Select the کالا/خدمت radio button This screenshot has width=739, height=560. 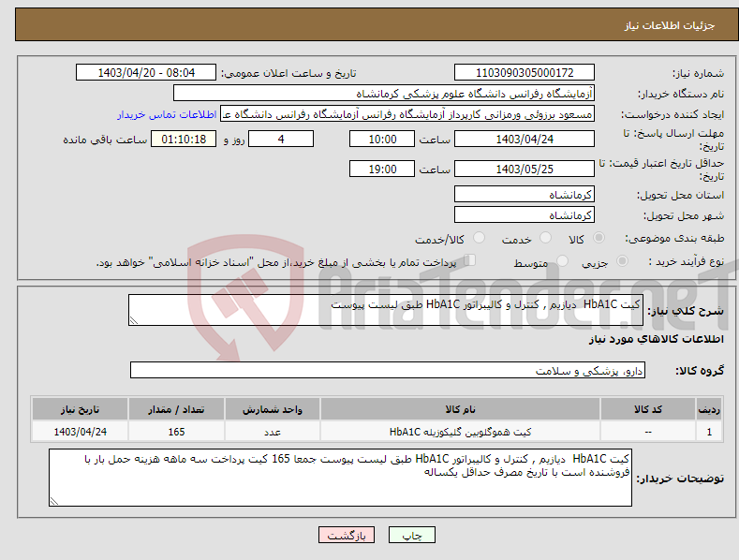[479, 238]
